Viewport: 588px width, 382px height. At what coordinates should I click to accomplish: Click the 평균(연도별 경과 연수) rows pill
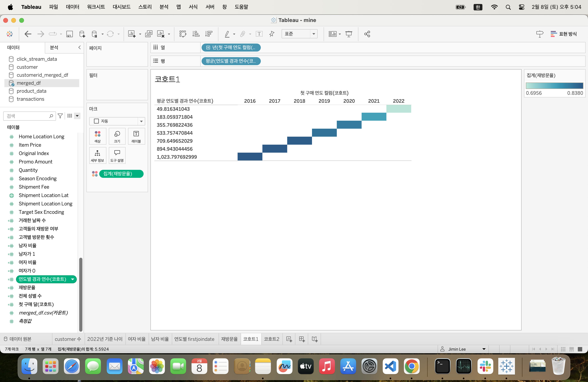(x=231, y=61)
